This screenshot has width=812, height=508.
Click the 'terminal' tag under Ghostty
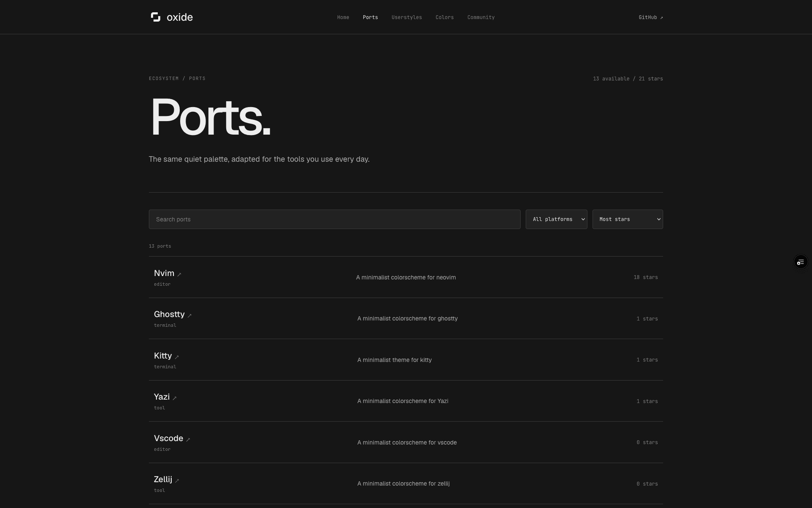click(165, 325)
